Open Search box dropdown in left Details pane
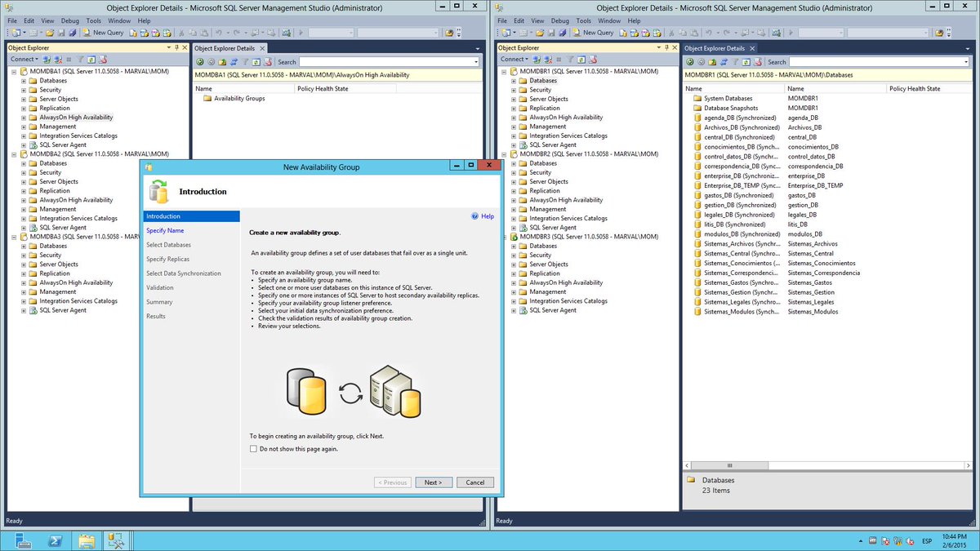Image resolution: width=980 pixels, height=551 pixels. tap(476, 62)
